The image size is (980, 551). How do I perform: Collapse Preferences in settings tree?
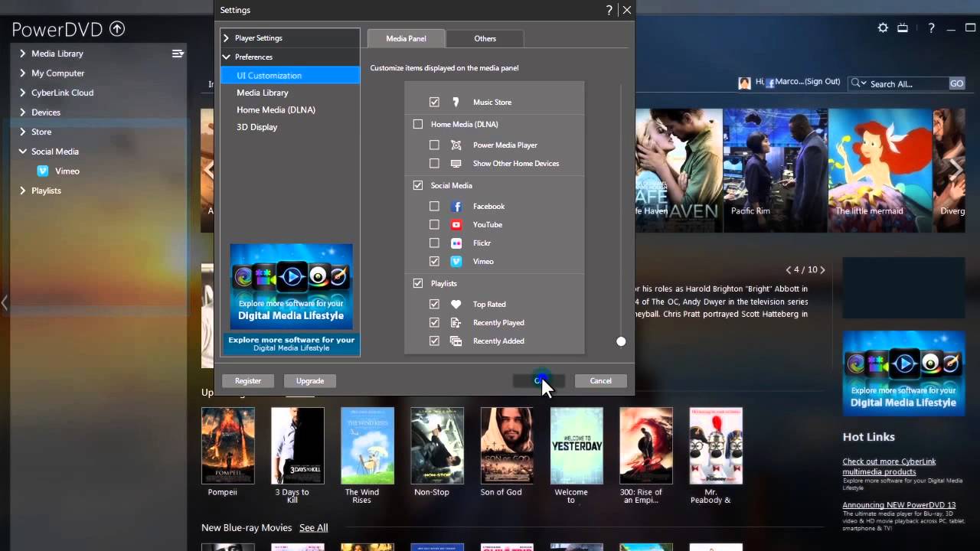point(227,57)
